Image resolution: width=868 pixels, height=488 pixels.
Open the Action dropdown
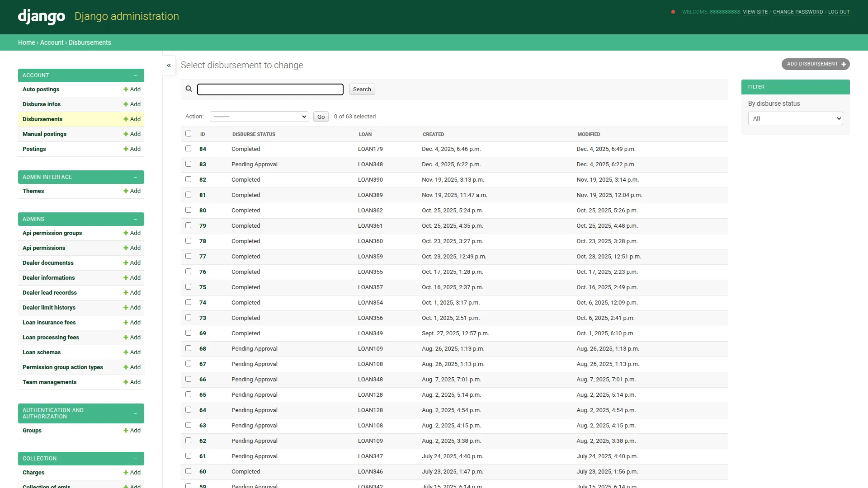click(259, 117)
